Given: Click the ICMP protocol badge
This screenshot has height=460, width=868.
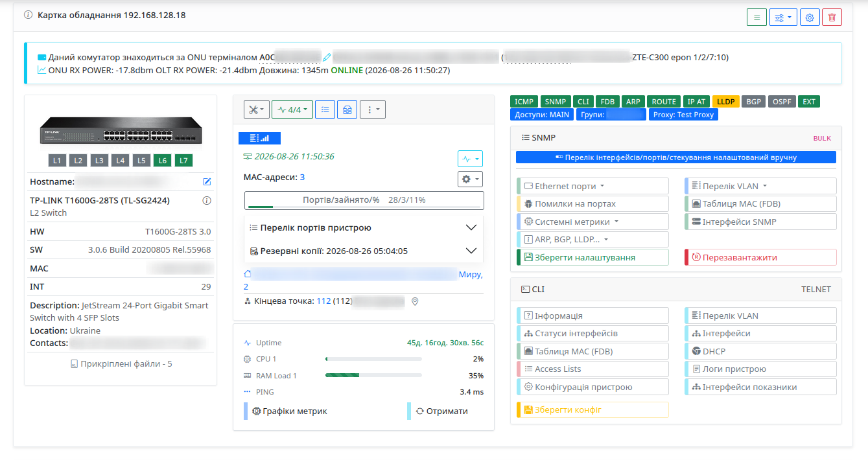Looking at the screenshot, I should (x=524, y=101).
